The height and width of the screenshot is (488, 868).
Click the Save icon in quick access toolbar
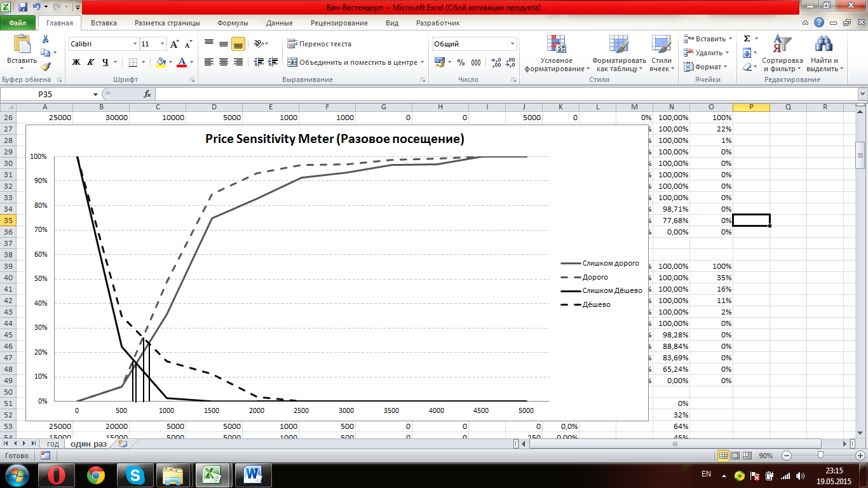(24, 8)
